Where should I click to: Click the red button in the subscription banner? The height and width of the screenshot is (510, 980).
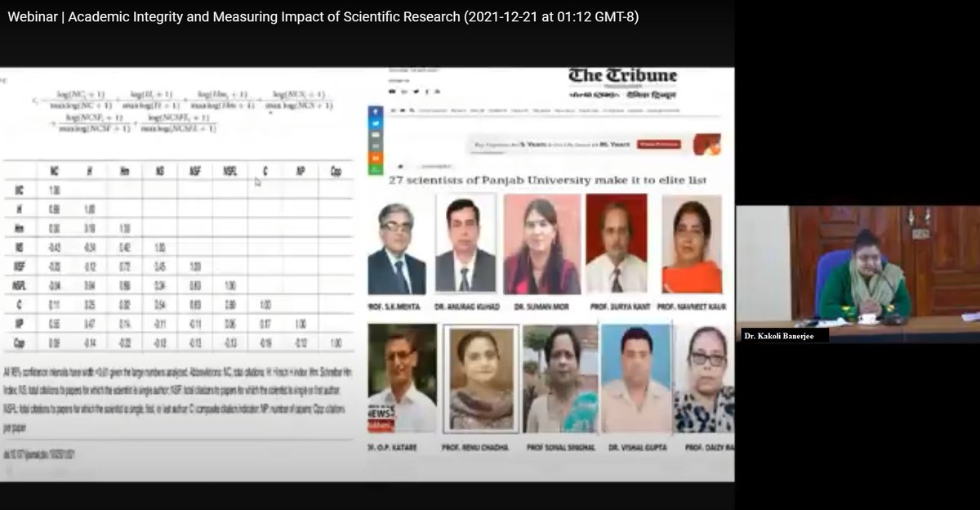point(659,144)
